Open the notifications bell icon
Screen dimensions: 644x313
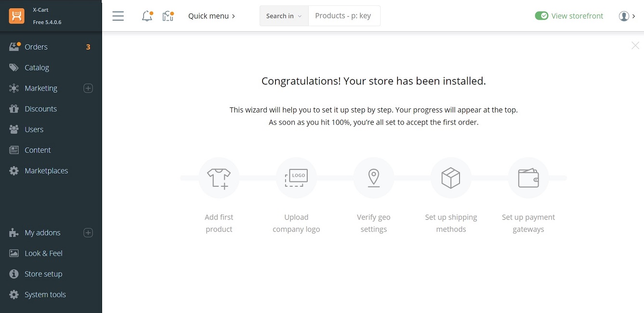pyautogui.click(x=147, y=16)
